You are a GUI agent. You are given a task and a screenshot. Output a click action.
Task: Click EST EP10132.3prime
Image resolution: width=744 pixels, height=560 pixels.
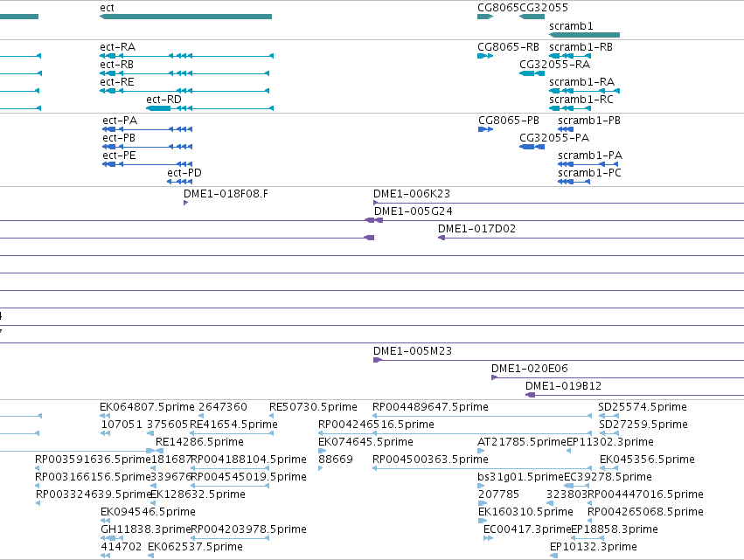(593, 548)
